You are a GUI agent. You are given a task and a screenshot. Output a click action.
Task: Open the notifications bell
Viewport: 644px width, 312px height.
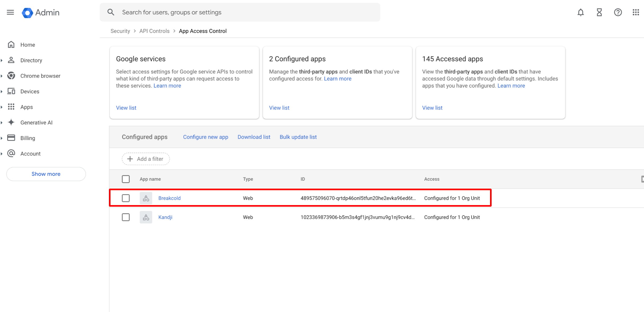(580, 12)
